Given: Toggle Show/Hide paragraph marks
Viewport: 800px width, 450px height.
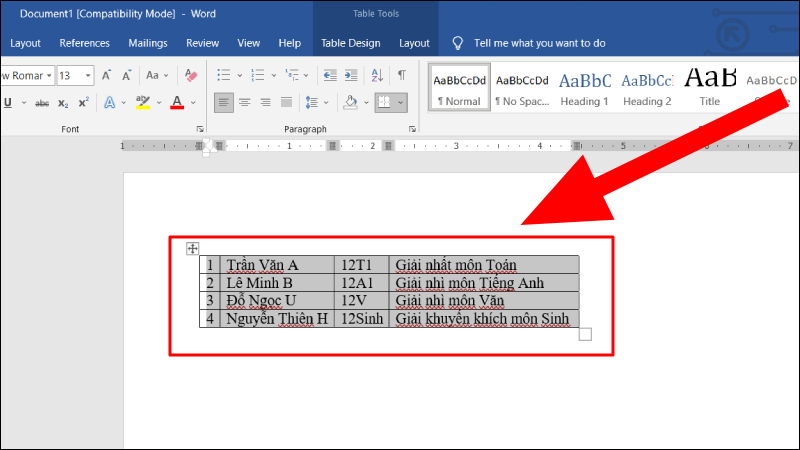Looking at the screenshot, I should tap(401, 75).
